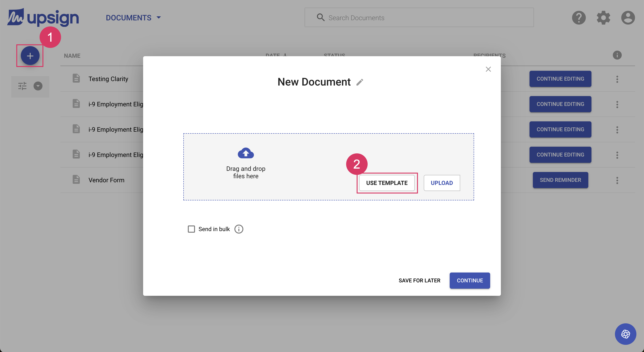This screenshot has height=352, width=644.
Task: Open the globe support widget button
Action: [x=625, y=334]
